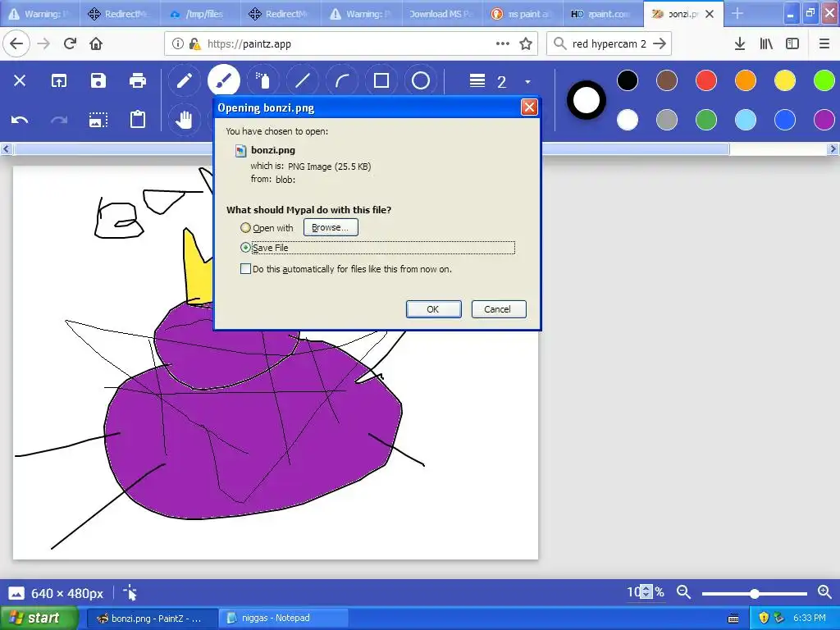Submit the search with the arrow

point(660,44)
